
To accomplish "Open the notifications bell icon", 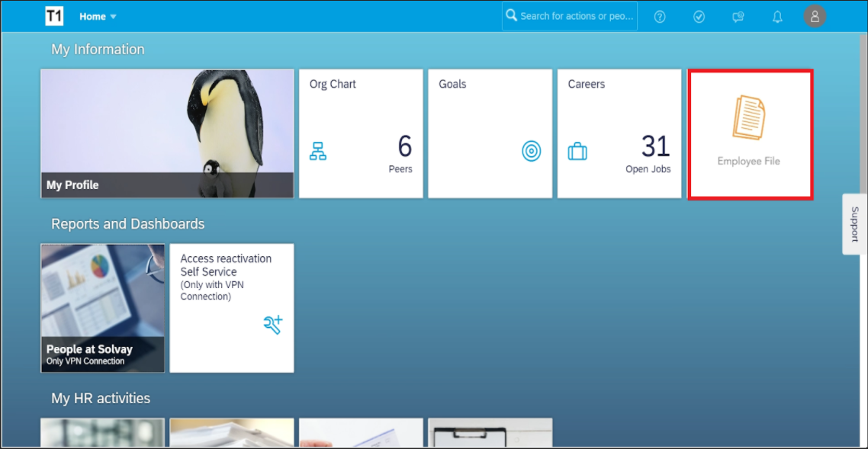I will point(777,17).
